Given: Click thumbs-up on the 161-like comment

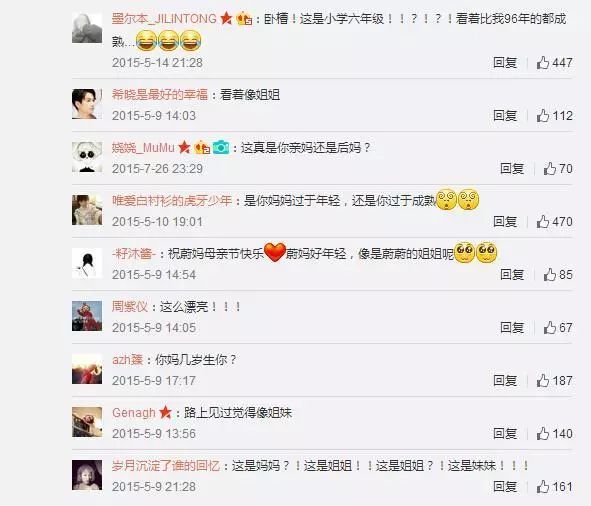Looking at the screenshot, I should click(x=543, y=486).
